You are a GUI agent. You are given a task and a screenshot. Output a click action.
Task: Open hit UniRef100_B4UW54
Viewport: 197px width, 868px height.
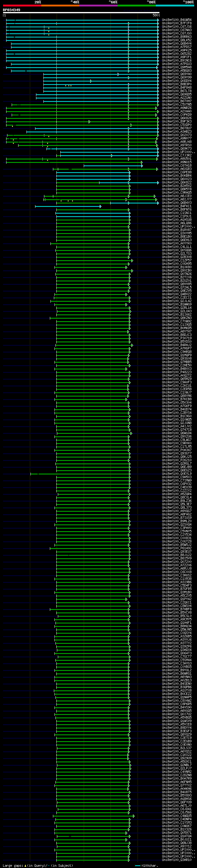pyautogui.click(x=177, y=20)
